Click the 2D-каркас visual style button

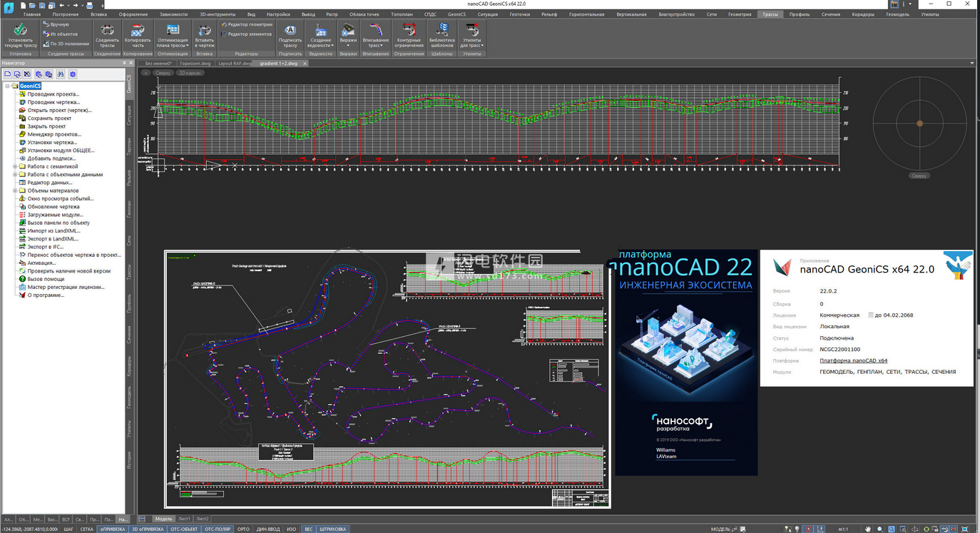[x=190, y=73]
